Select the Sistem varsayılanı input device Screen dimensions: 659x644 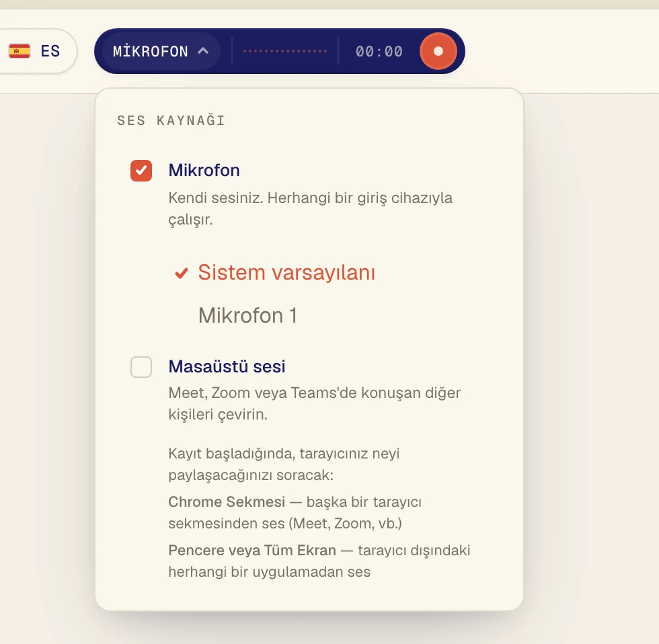[275, 272]
